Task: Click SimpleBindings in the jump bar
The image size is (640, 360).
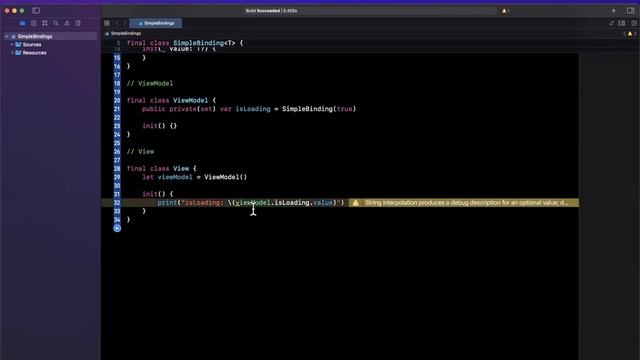Action: [126, 33]
